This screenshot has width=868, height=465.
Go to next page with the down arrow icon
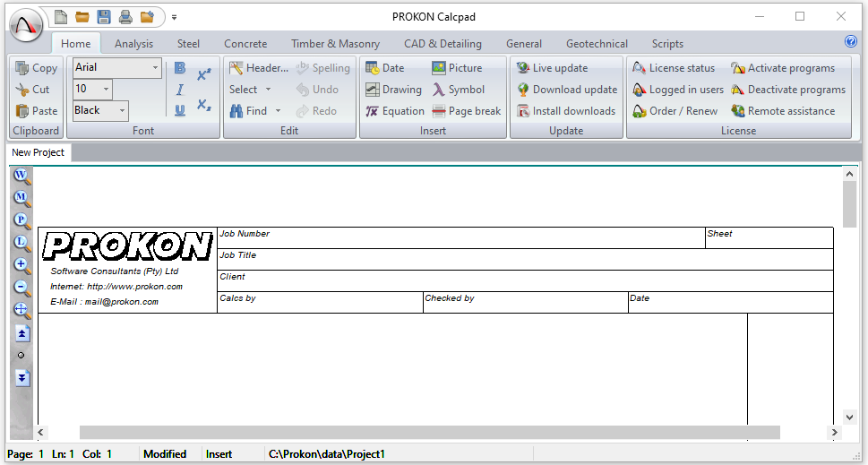coord(21,378)
